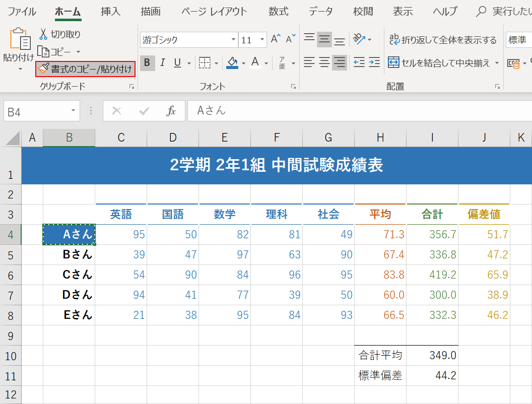Click the Tell Me search magnifier

[481, 11]
